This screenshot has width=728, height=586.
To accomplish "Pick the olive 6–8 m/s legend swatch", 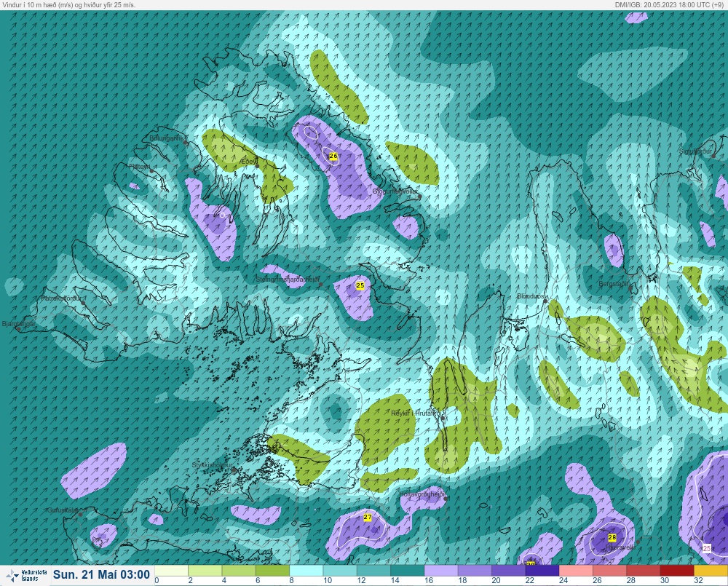I will [272, 570].
